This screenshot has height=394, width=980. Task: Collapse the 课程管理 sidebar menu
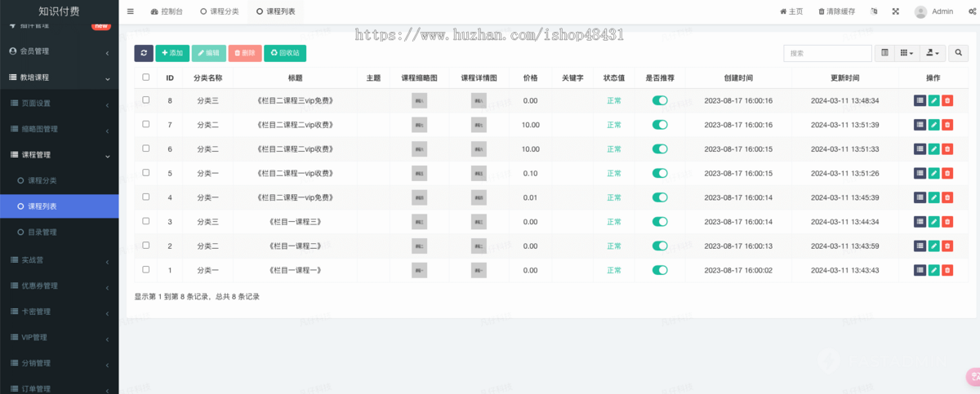coord(59,155)
